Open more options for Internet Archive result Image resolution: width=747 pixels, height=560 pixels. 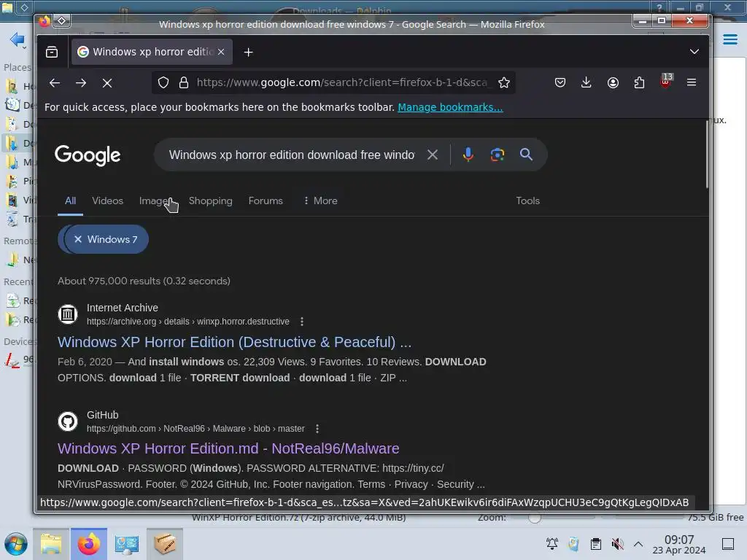(x=301, y=322)
